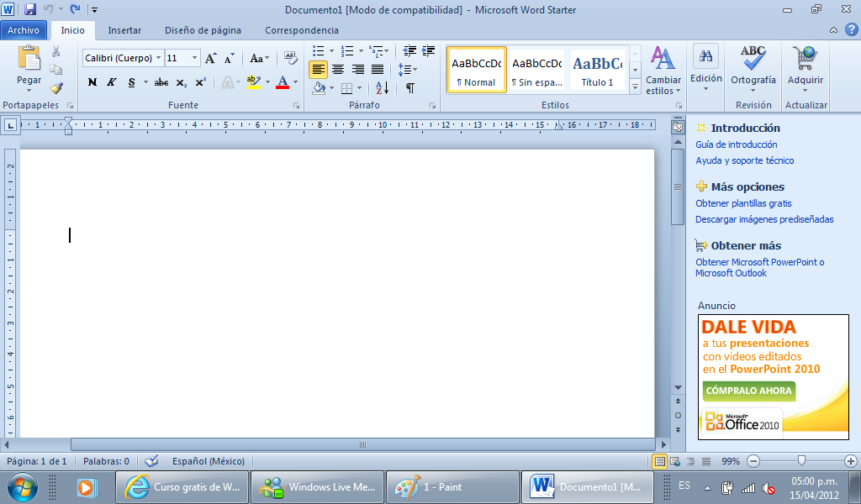Toggle subscript formatting
The height and width of the screenshot is (504, 861).
click(x=182, y=83)
